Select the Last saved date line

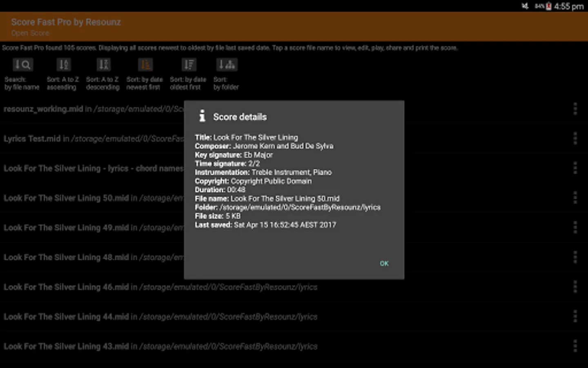point(265,225)
